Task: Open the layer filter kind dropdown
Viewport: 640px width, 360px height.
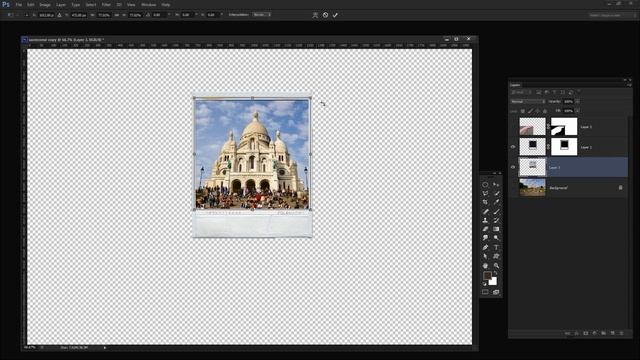Action: pos(522,93)
